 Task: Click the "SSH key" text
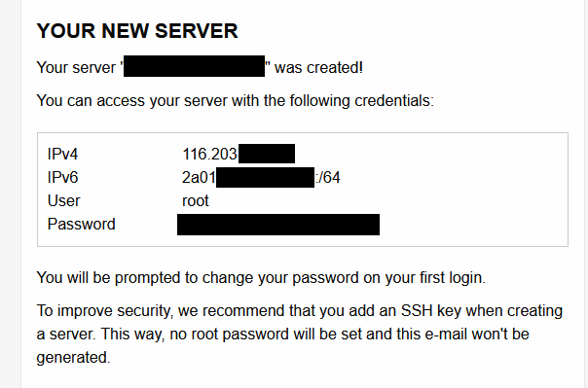coord(431,311)
